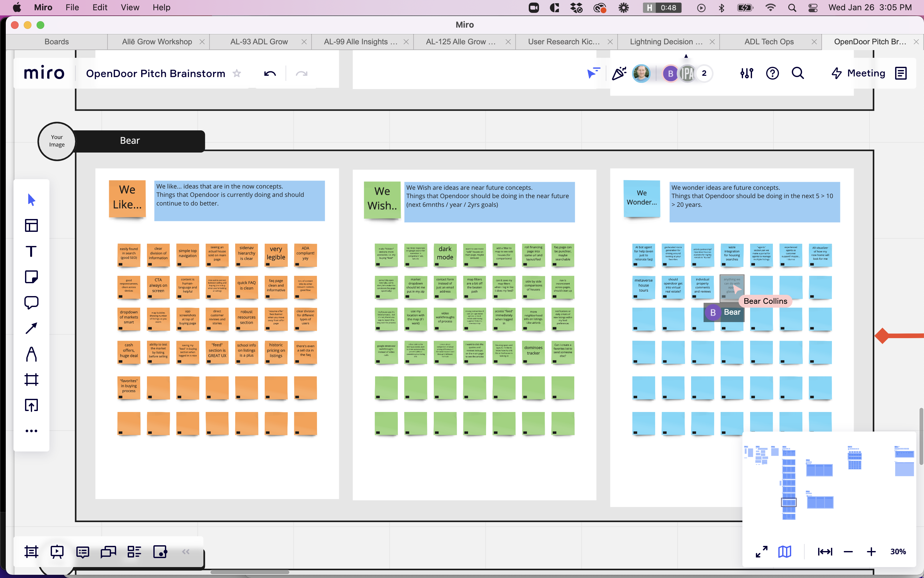This screenshot has height=578, width=924.
Task: Zoom out with minus button
Action: (848, 552)
